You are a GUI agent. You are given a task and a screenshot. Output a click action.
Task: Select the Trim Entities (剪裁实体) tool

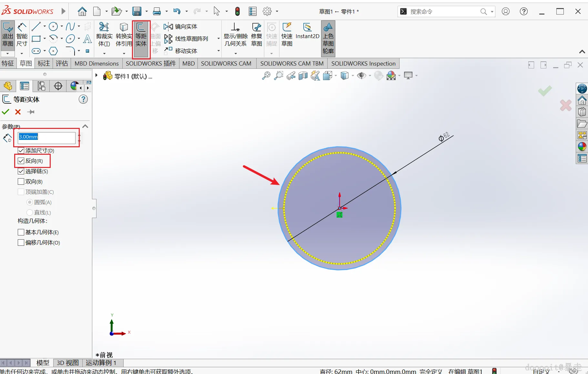(x=104, y=35)
